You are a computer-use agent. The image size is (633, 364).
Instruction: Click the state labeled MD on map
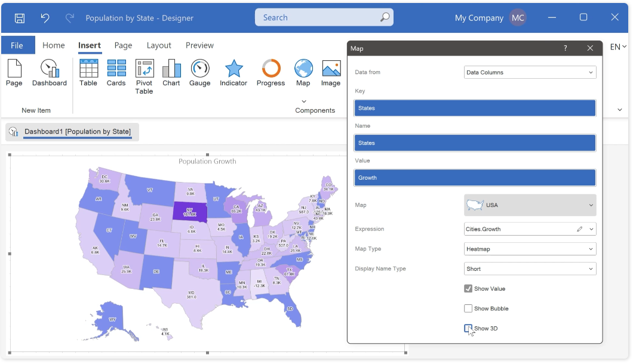(x=191, y=295)
